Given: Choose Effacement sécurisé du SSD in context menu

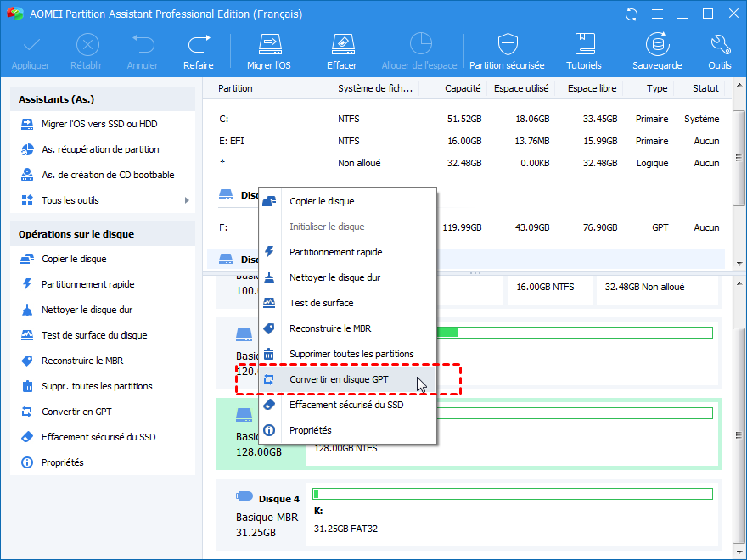Looking at the screenshot, I should (348, 406).
